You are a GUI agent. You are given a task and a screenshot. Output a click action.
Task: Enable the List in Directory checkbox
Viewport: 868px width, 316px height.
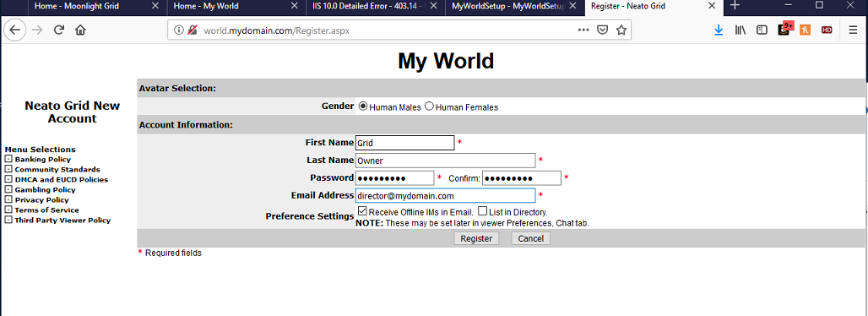pos(483,211)
